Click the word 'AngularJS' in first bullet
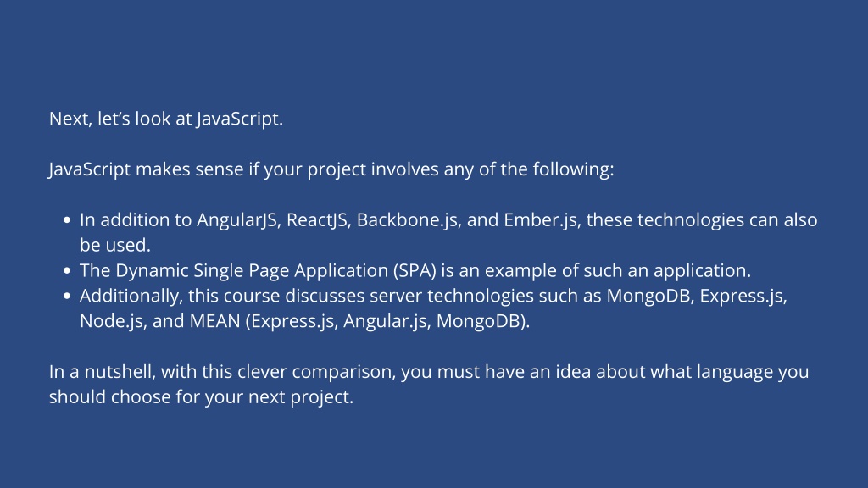 tap(237, 220)
